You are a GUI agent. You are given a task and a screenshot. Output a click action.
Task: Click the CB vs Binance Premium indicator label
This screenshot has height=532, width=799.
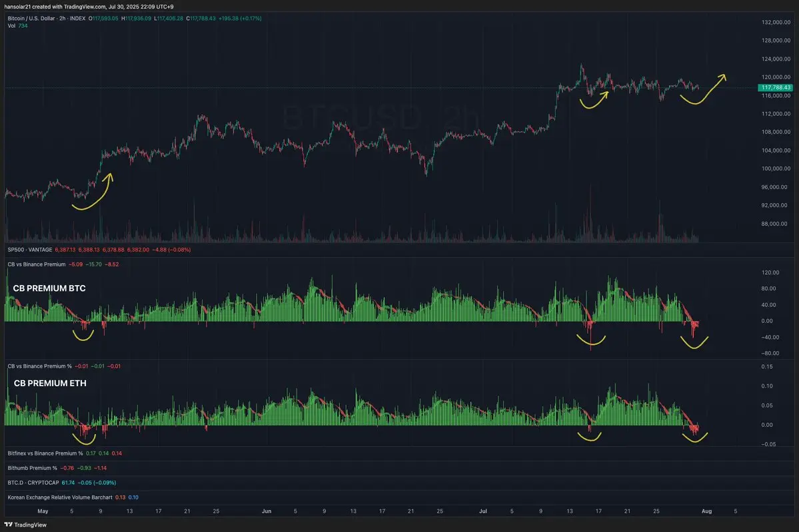(x=37, y=264)
